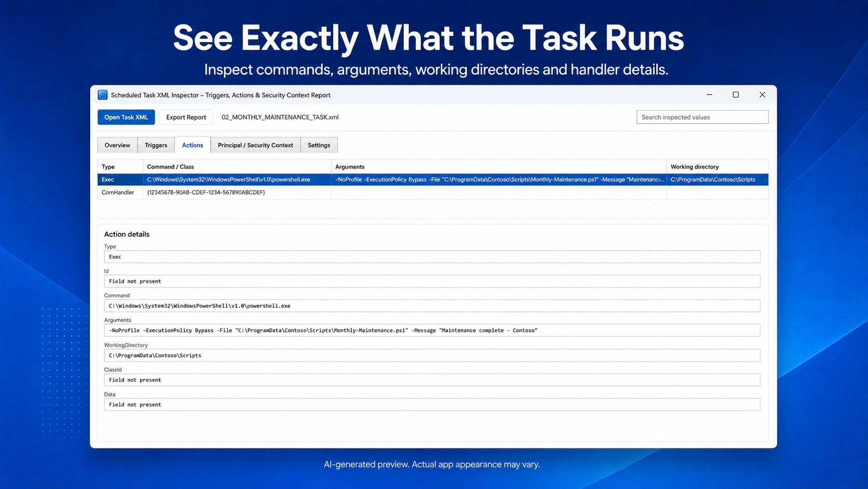Open the Triggers tab
Viewport: 868px width, 489px height.
(x=156, y=145)
